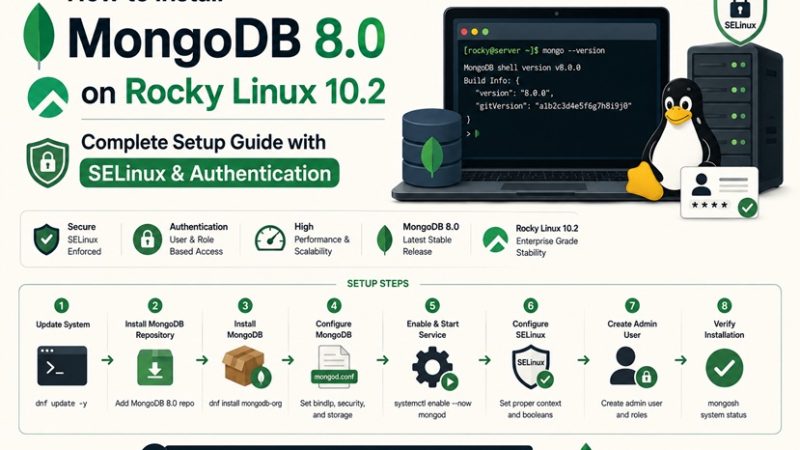Click the 'Complete Setup Guide with' text
Image resolution: width=800 pixels, height=450 pixels.
[203, 142]
